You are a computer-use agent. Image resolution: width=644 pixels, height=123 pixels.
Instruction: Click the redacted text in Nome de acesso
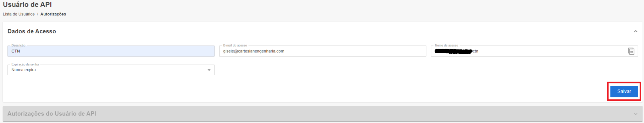(453, 51)
